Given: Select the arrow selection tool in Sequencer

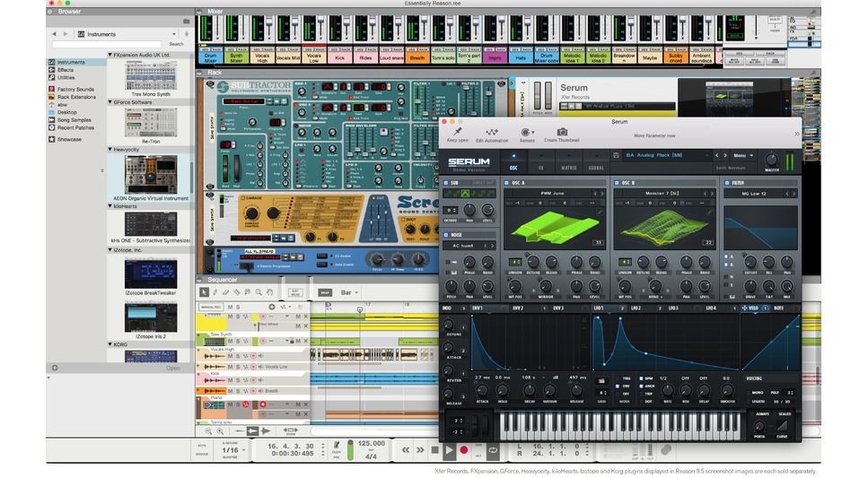Looking at the screenshot, I should [x=205, y=292].
